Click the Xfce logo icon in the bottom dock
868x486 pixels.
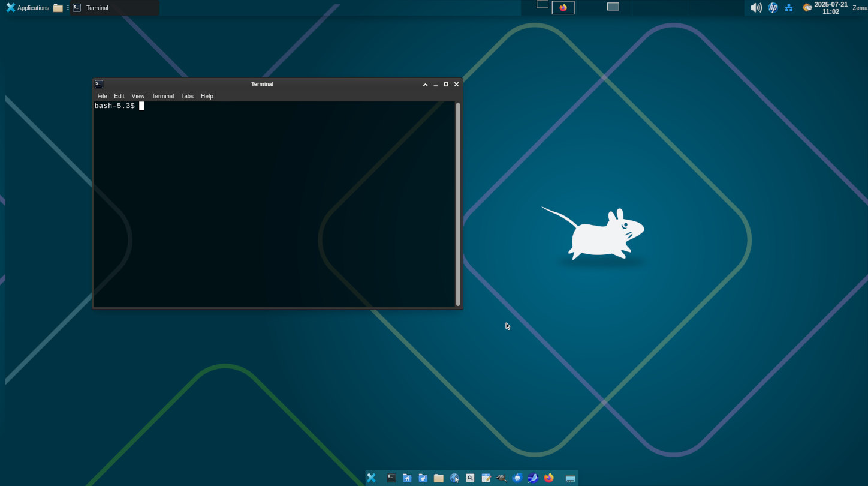pos(372,478)
